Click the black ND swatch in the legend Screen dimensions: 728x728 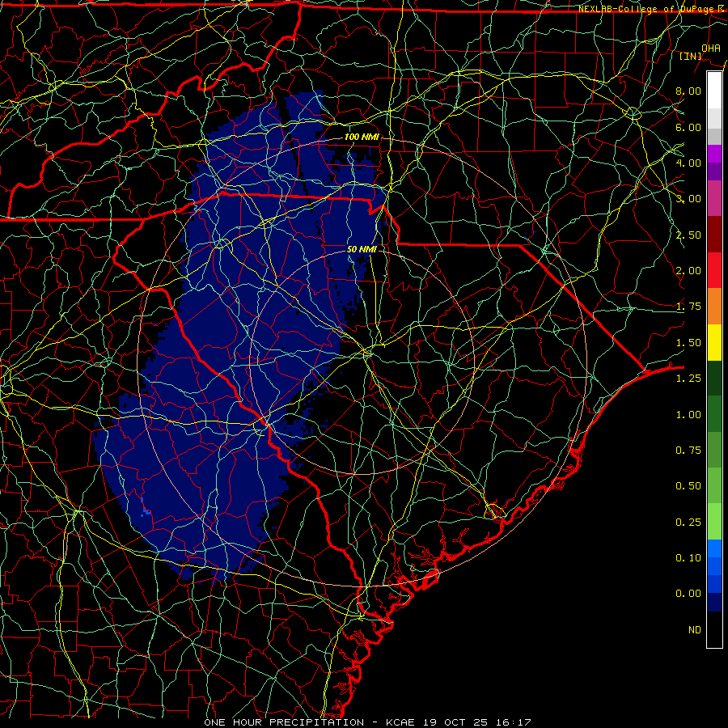point(714,629)
